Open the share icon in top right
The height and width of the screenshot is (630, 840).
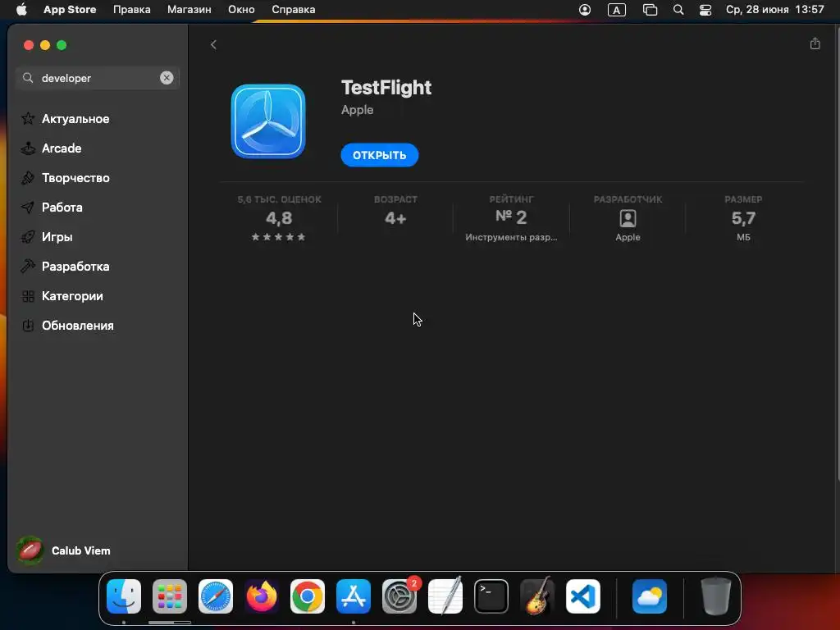pyautogui.click(x=815, y=44)
